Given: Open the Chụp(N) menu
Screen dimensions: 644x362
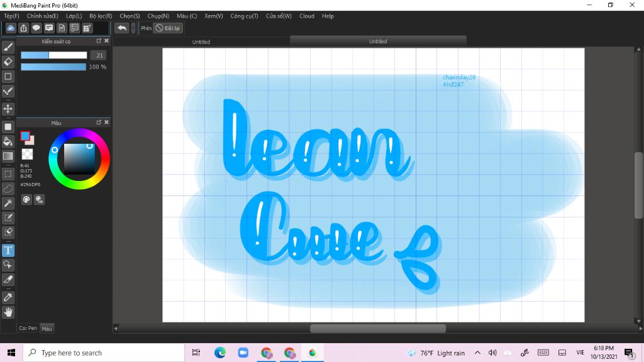Looking at the screenshot, I should [158, 16].
